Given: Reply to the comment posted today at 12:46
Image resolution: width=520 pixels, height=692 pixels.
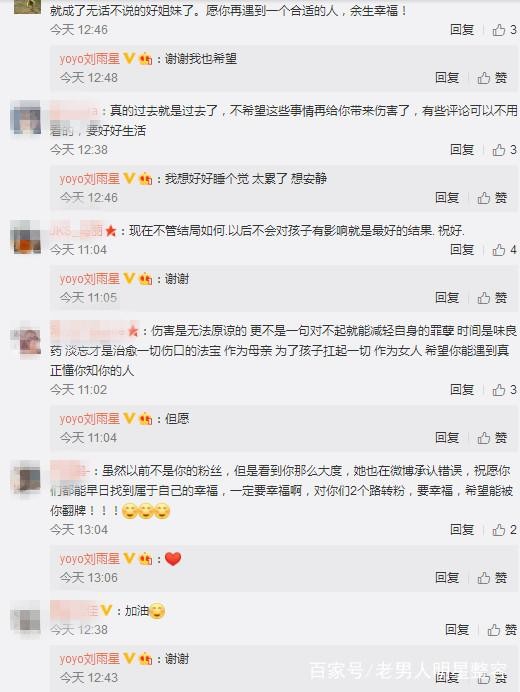Looking at the screenshot, I should (462, 30).
